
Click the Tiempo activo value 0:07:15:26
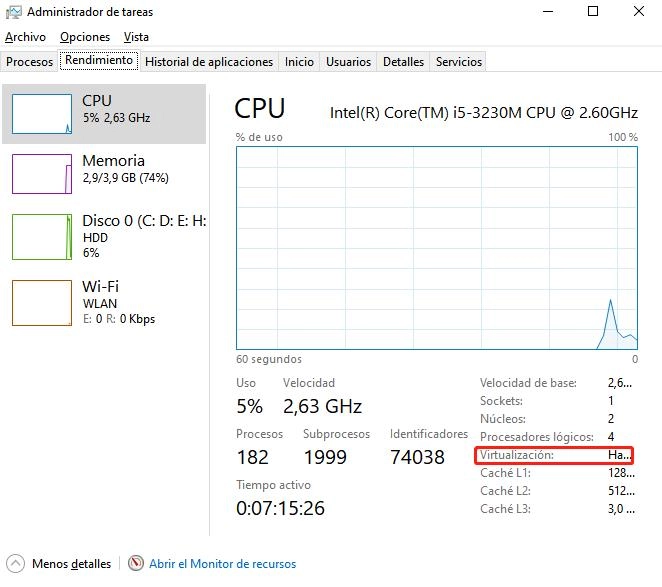280,508
